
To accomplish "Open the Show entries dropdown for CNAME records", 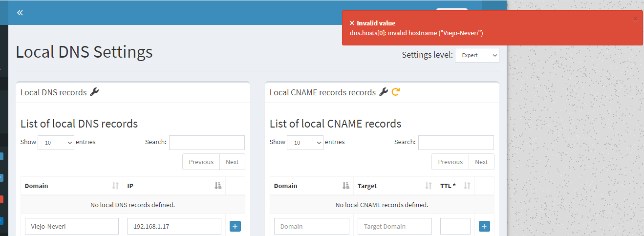I will pyautogui.click(x=305, y=143).
